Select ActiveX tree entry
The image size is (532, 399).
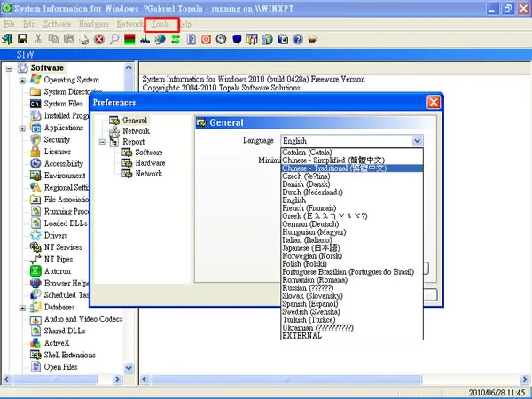[x=57, y=342]
